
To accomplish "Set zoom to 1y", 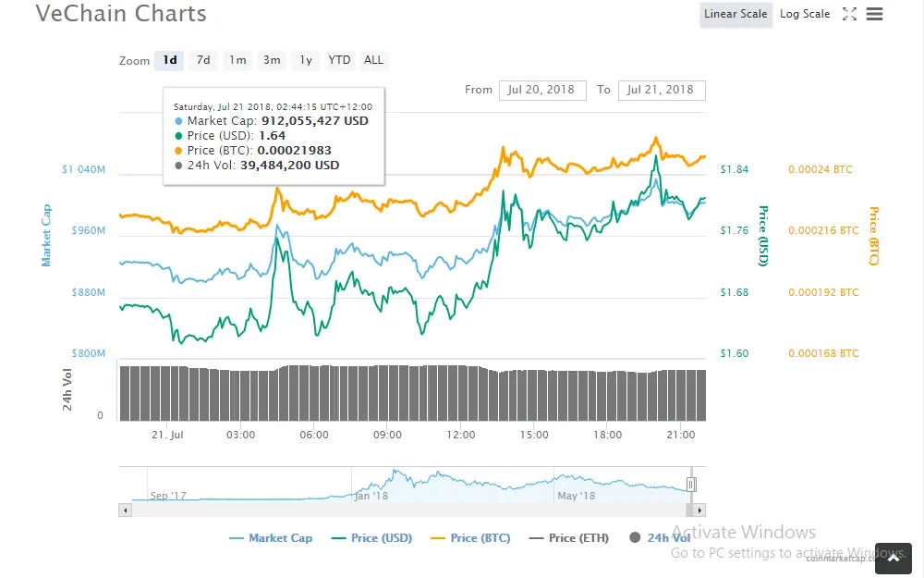I will pyautogui.click(x=306, y=60).
